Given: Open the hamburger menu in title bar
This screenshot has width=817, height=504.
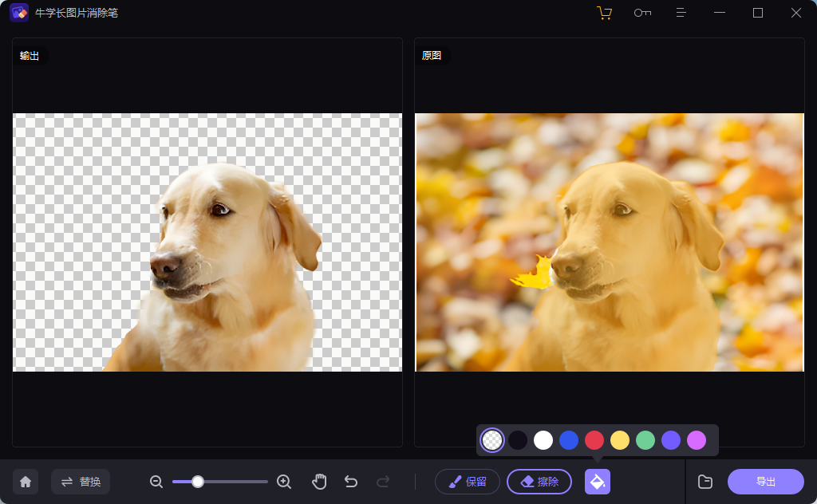Looking at the screenshot, I should point(681,13).
